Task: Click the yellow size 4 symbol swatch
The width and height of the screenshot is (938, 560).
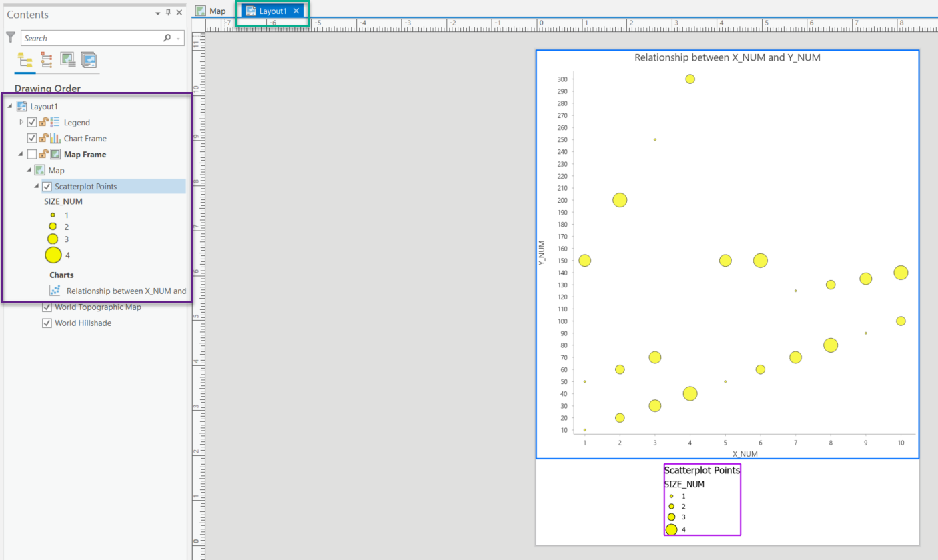Action: click(53, 255)
